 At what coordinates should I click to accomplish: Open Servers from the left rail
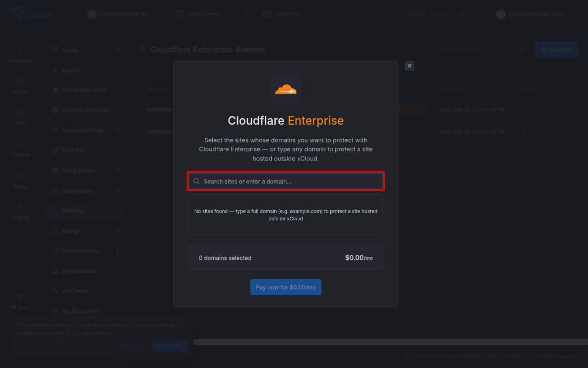tap(20, 86)
